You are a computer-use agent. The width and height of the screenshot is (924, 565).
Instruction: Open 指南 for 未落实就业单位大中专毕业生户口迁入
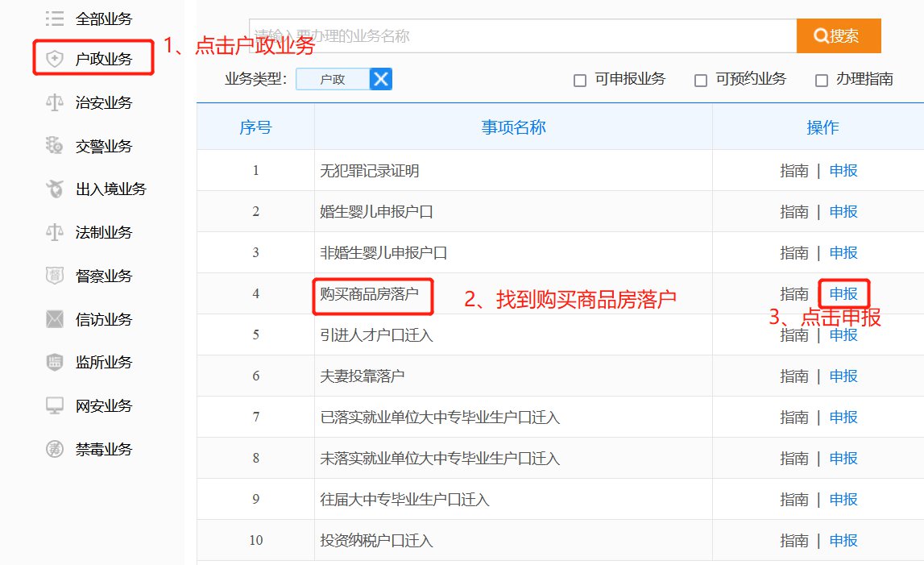(x=793, y=459)
